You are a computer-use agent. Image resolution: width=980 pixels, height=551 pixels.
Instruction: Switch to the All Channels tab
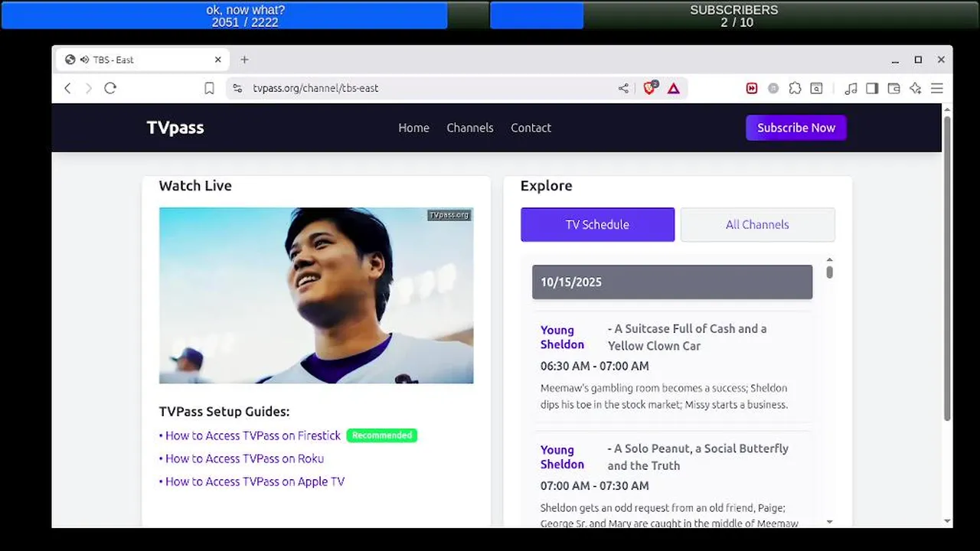[757, 224]
